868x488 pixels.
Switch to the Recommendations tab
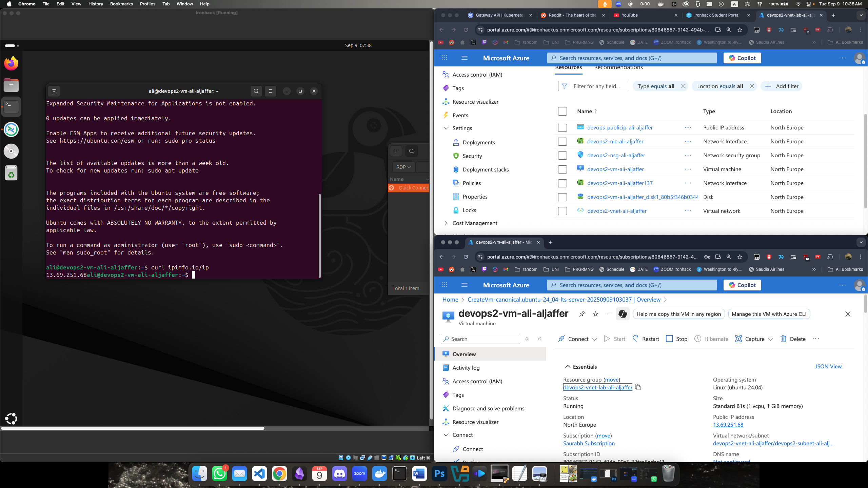click(x=618, y=67)
